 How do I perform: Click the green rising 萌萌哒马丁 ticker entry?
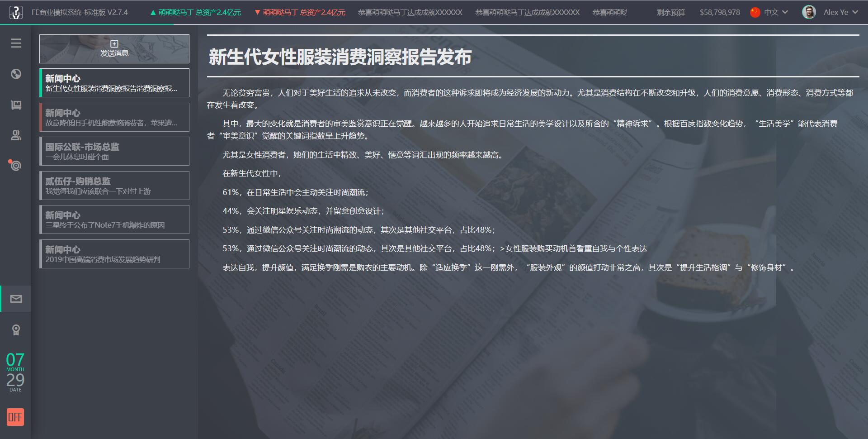pos(195,12)
